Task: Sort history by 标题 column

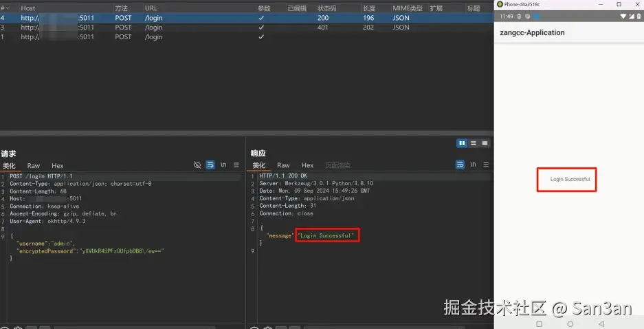Action: [x=474, y=8]
